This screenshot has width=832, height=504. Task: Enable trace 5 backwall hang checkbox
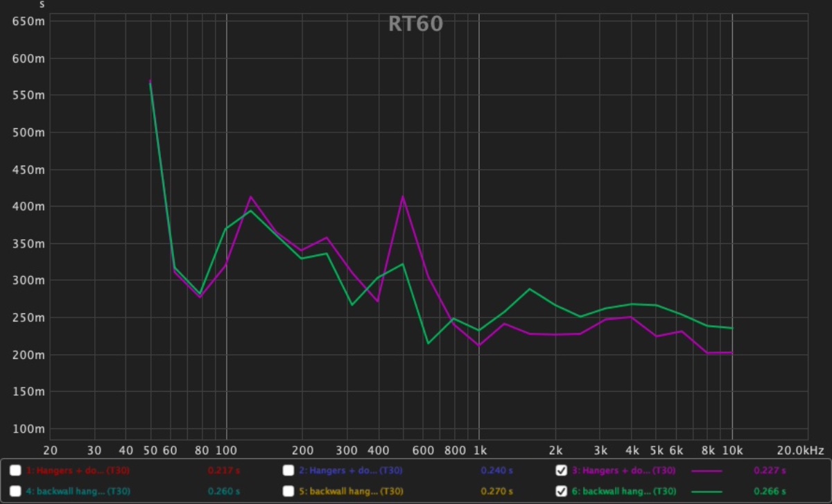[x=288, y=492]
